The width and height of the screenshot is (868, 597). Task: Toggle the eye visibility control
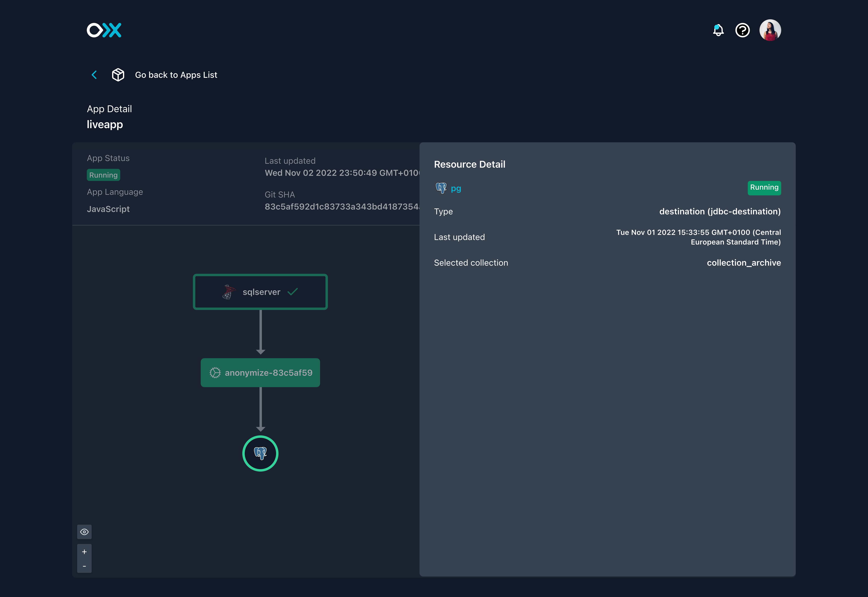click(x=85, y=532)
